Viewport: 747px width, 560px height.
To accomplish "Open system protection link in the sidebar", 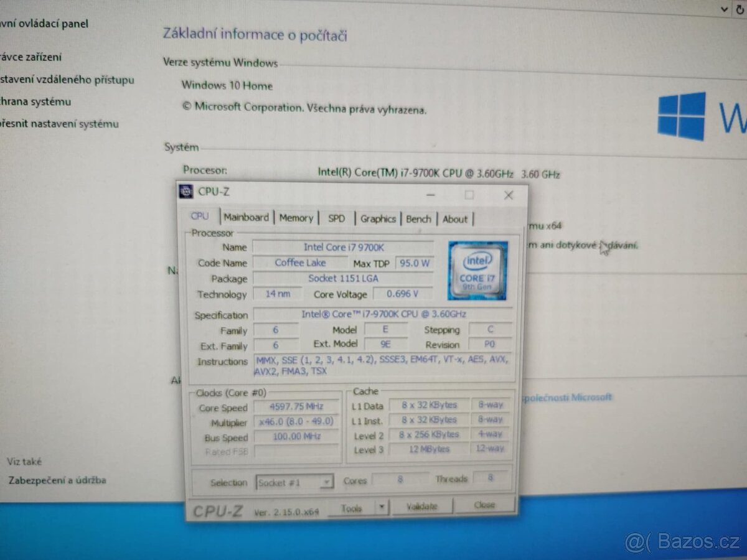I will 35,101.
